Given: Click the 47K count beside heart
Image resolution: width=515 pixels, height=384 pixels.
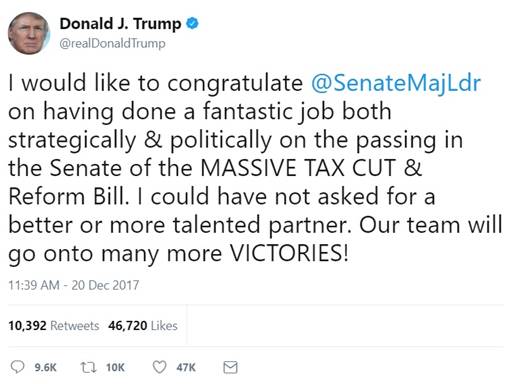Looking at the screenshot, I should (186, 367).
